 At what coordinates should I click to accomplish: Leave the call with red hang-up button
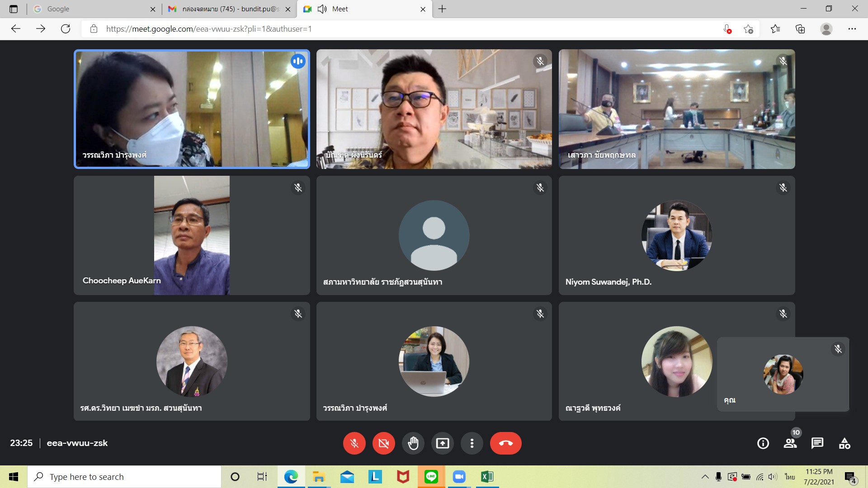pyautogui.click(x=505, y=443)
